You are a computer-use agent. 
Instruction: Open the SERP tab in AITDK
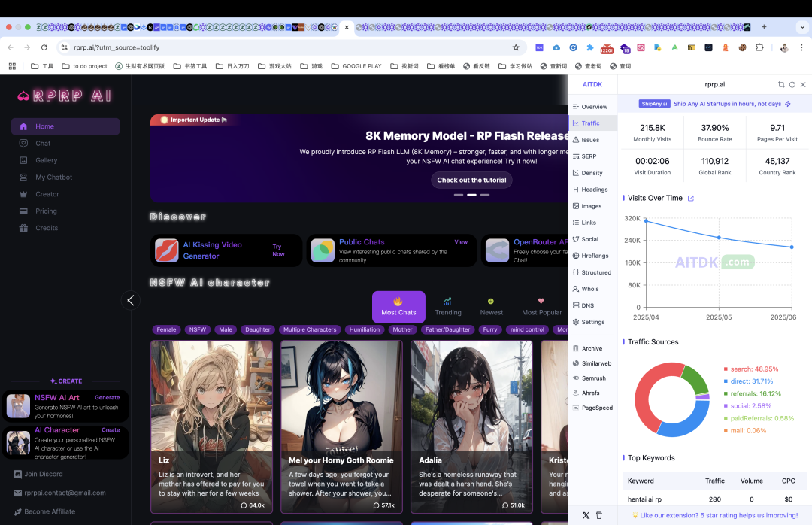593,156
